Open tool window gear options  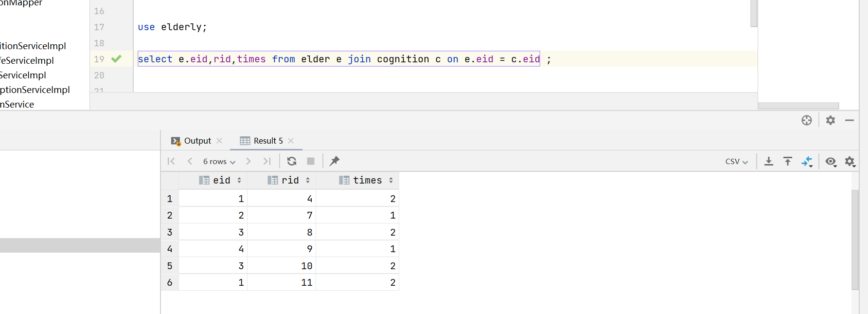click(831, 120)
